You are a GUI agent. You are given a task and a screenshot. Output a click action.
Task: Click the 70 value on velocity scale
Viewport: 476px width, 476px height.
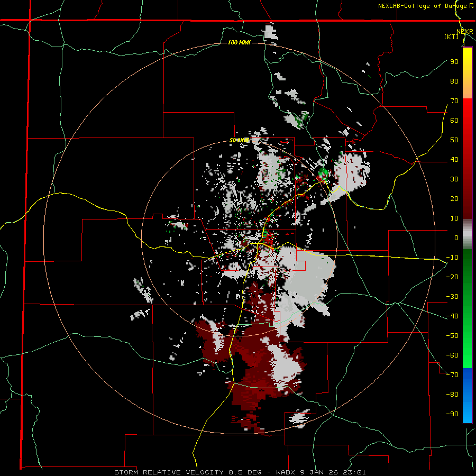[x=454, y=101]
